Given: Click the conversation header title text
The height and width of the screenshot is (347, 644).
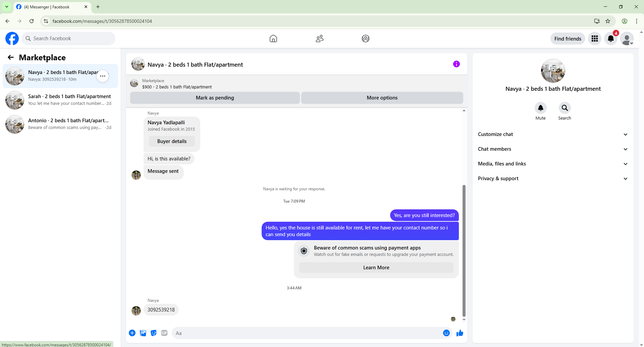Looking at the screenshot, I should pyautogui.click(x=195, y=65).
